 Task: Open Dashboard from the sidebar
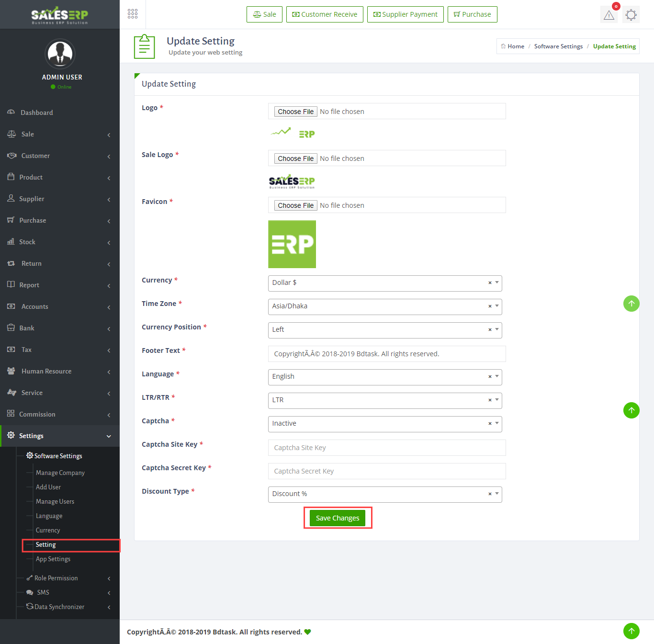37,113
